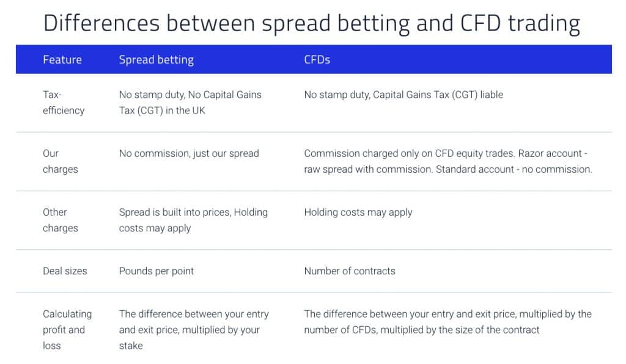The image size is (626, 364).
Task: Click the page title about spread betting differences
Action: click(312, 23)
